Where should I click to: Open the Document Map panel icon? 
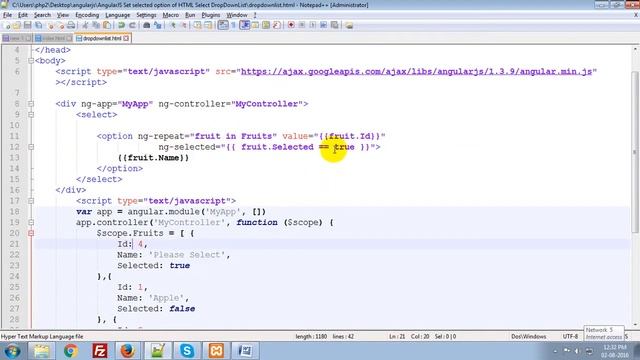point(266,25)
